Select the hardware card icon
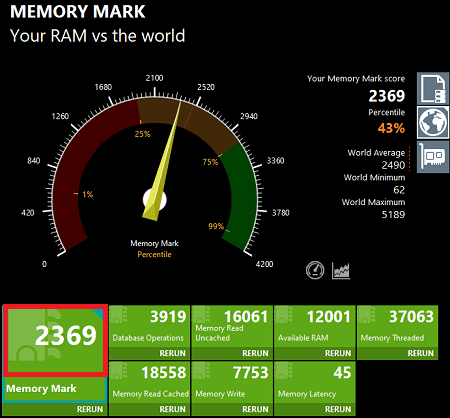The height and width of the screenshot is (418, 450). pyautogui.click(x=433, y=157)
